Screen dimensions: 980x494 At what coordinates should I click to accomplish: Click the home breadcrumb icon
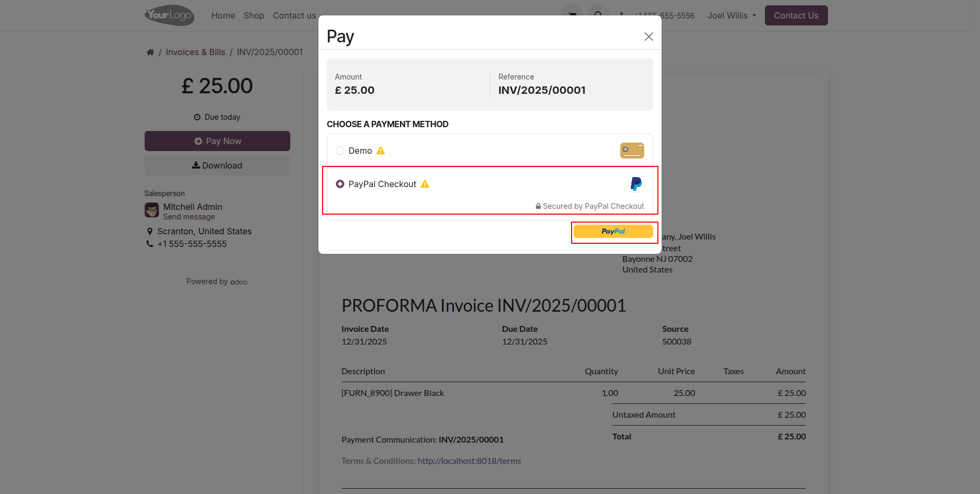click(150, 52)
